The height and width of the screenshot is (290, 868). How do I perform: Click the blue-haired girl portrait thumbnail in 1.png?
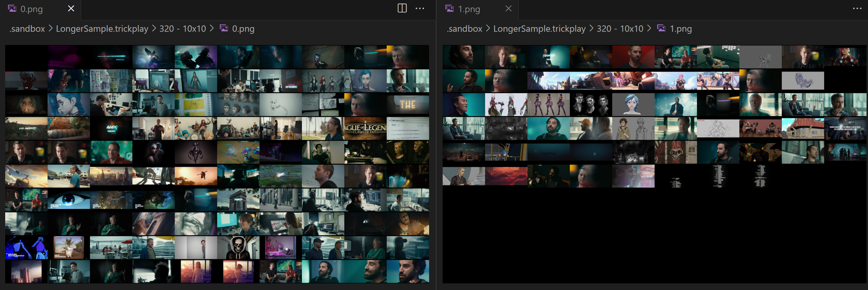click(633, 104)
